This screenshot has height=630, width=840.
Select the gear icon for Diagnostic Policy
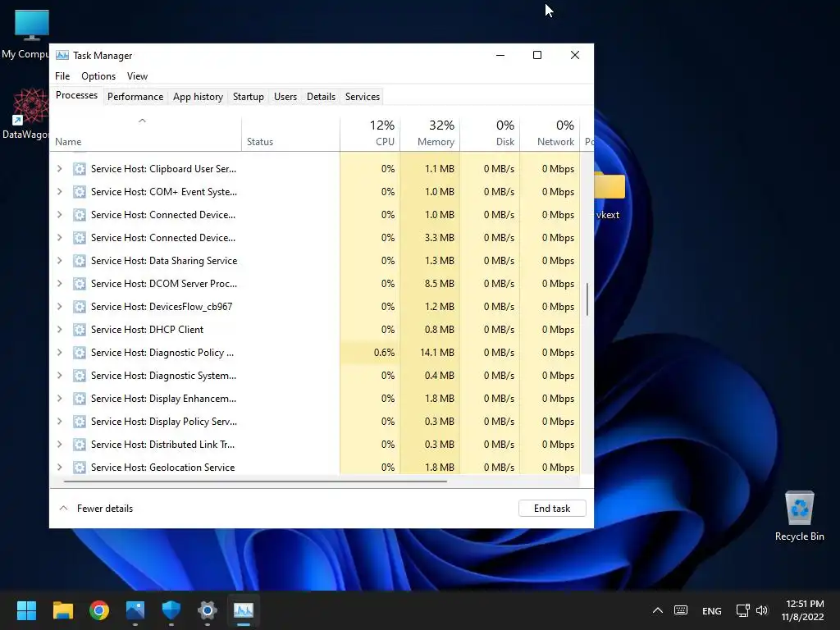click(x=80, y=353)
